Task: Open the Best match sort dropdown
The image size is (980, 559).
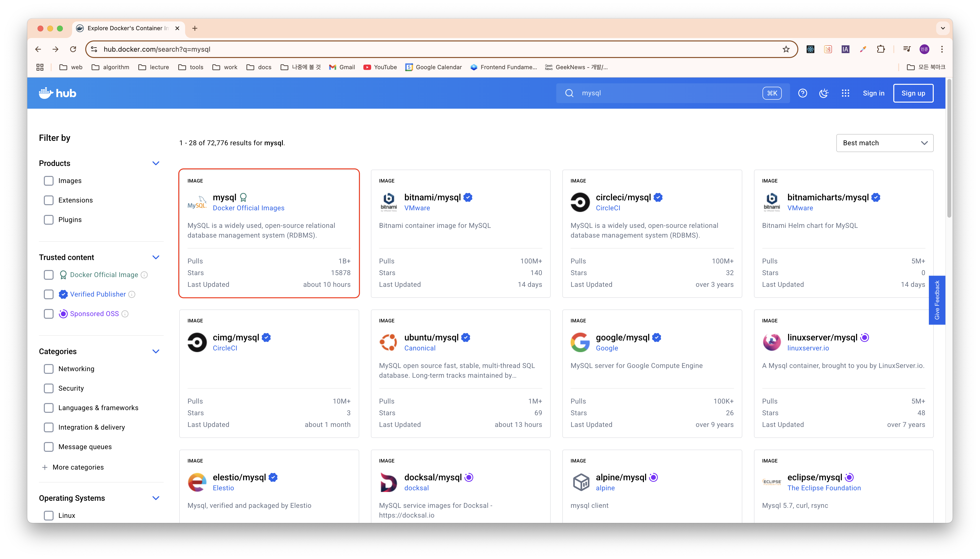Action: pyautogui.click(x=885, y=143)
